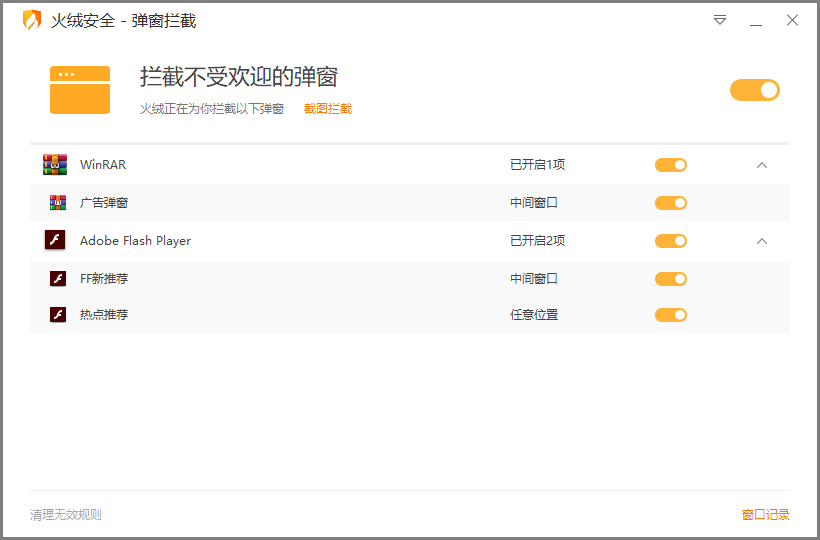Click the orange popup window icon
The image size is (820, 540).
pos(80,90)
